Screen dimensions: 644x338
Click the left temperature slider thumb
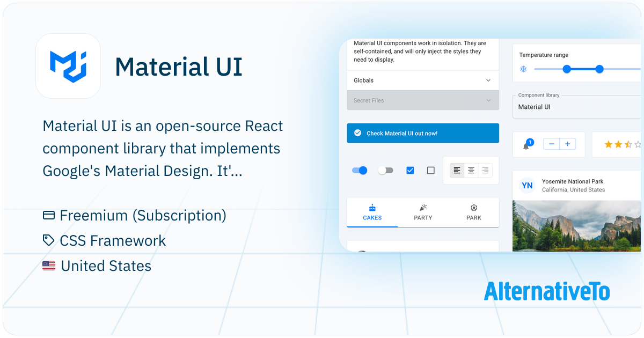point(567,69)
